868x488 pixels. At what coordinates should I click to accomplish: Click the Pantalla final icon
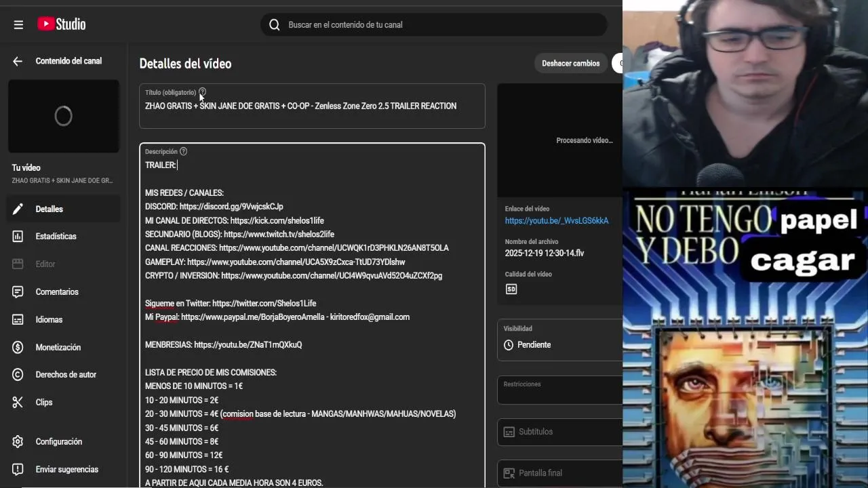click(509, 473)
